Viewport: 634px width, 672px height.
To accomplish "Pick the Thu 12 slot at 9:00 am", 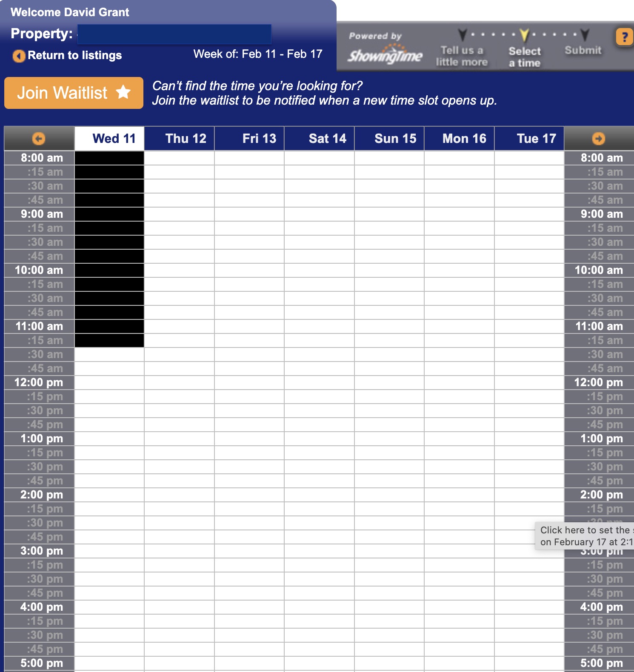I will [179, 214].
